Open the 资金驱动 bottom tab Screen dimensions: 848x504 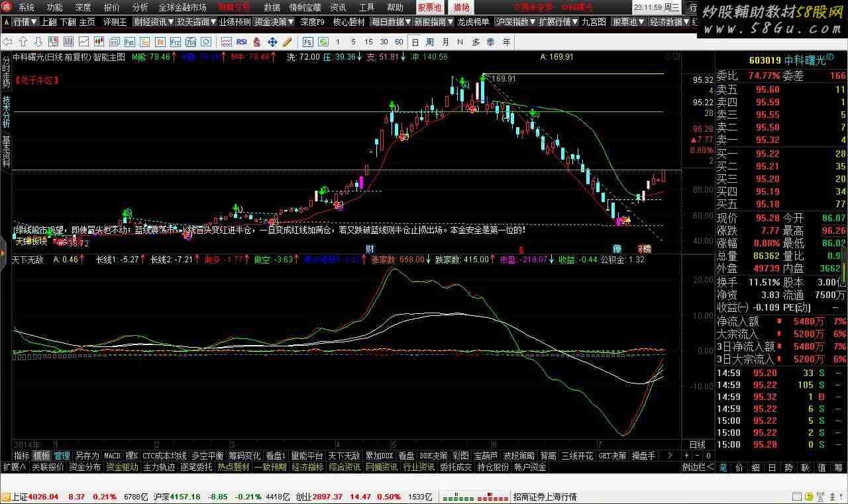point(122,467)
